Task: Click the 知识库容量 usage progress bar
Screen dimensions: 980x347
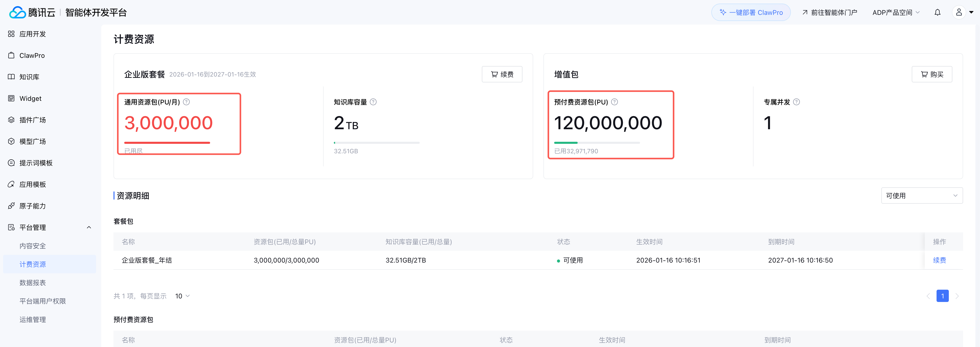Action: [x=376, y=143]
